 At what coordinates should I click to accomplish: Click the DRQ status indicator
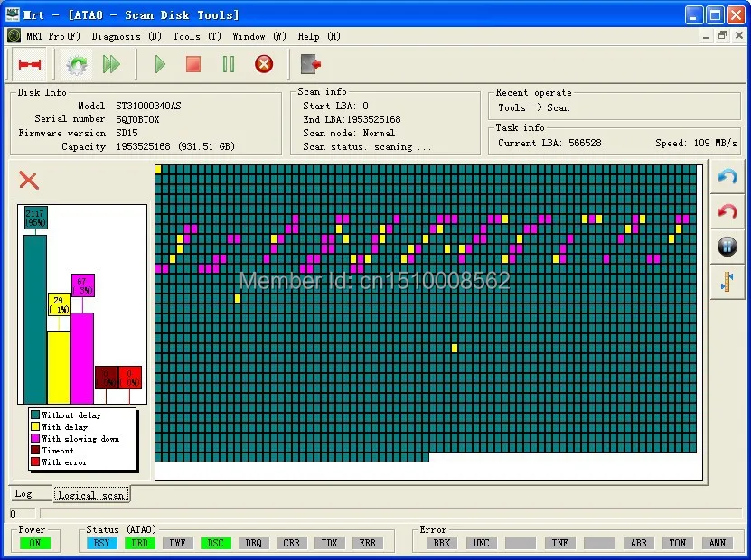253,543
